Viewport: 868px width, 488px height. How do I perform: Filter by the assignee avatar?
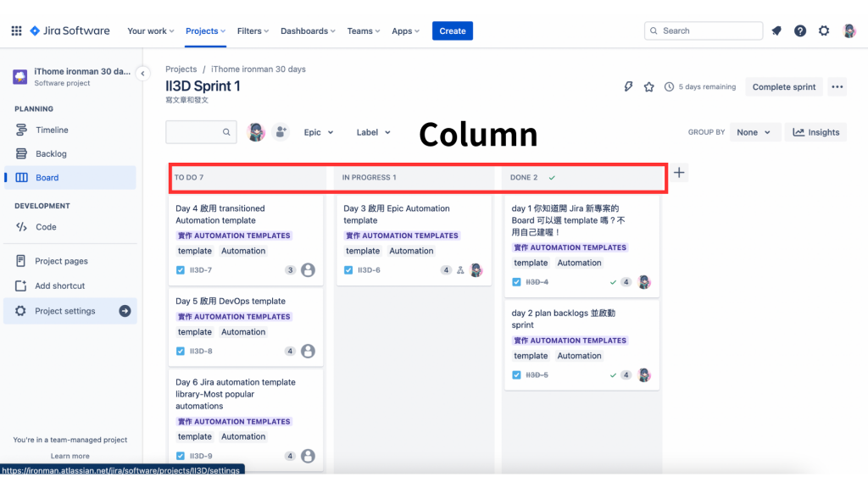coord(256,132)
